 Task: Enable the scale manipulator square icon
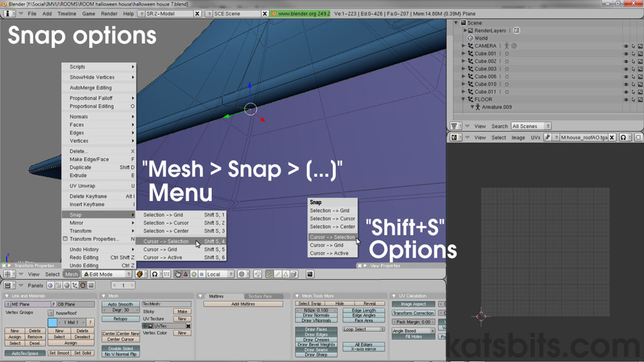pyautogui.click(x=201, y=274)
